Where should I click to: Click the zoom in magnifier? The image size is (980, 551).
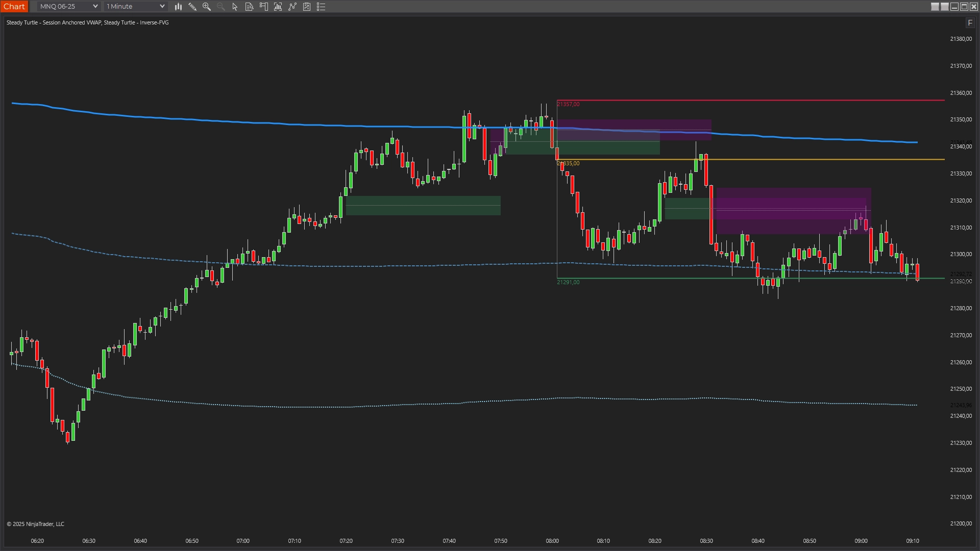207,7
